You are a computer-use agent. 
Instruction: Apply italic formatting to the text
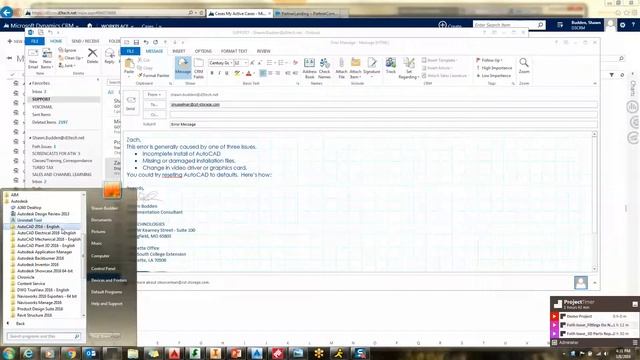click(219, 73)
